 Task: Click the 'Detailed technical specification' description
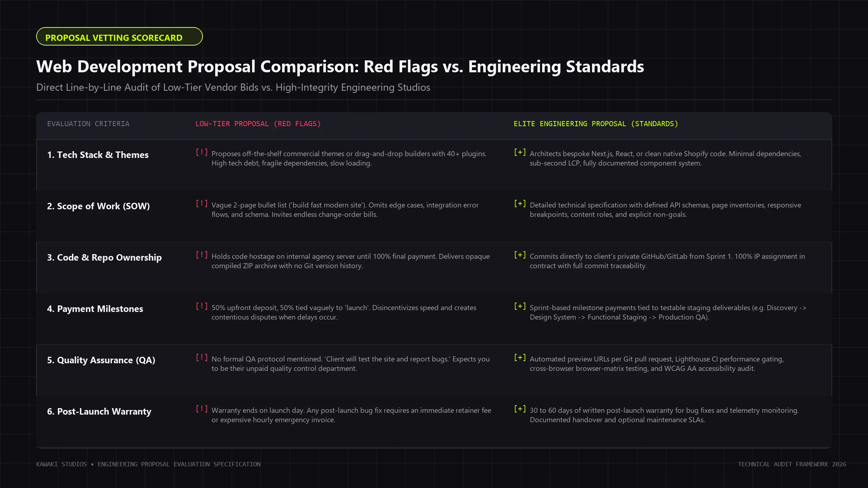coord(665,210)
